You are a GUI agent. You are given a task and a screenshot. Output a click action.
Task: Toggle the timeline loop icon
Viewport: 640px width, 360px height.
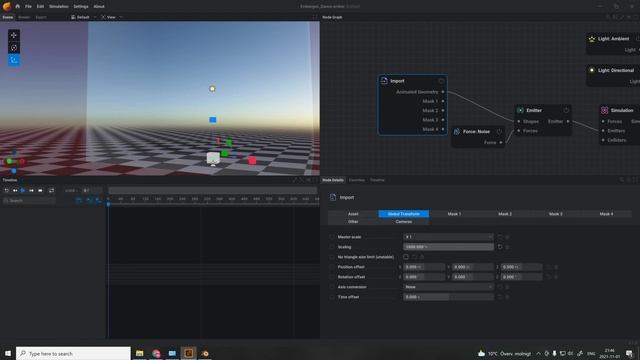point(51,190)
